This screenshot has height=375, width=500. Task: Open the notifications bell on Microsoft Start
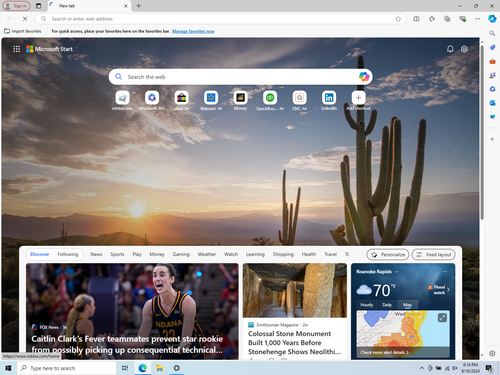coord(450,49)
